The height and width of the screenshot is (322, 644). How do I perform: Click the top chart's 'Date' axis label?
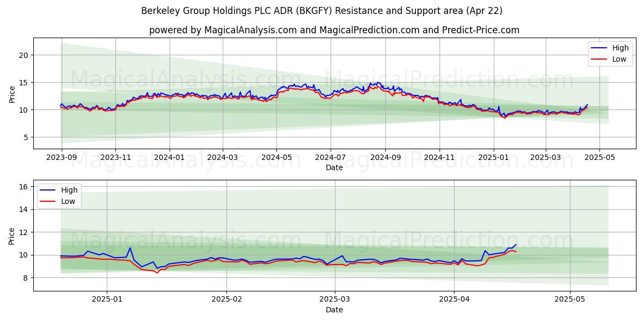click(x=334, y=167)
